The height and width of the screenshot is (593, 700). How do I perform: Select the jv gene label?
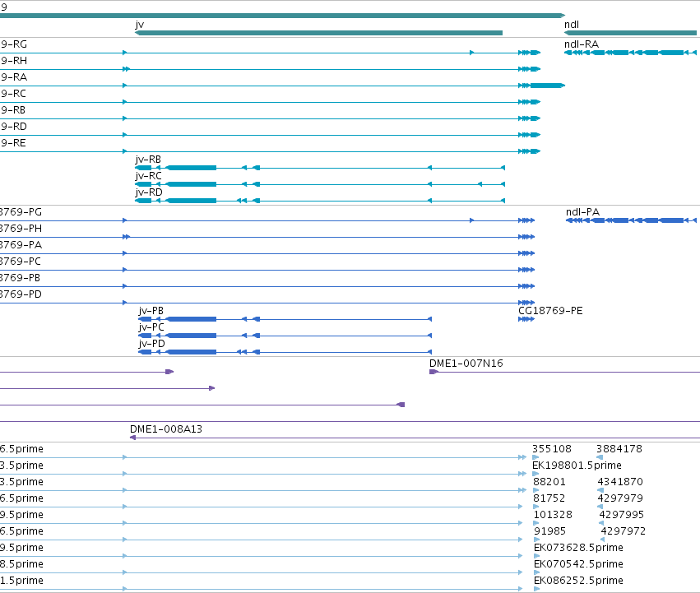[x=139, y=25]
